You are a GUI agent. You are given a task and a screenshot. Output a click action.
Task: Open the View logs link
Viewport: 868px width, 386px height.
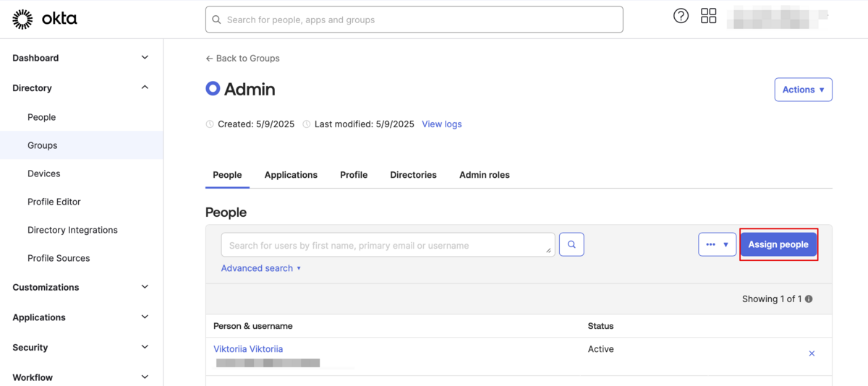[x=441, y=124]
